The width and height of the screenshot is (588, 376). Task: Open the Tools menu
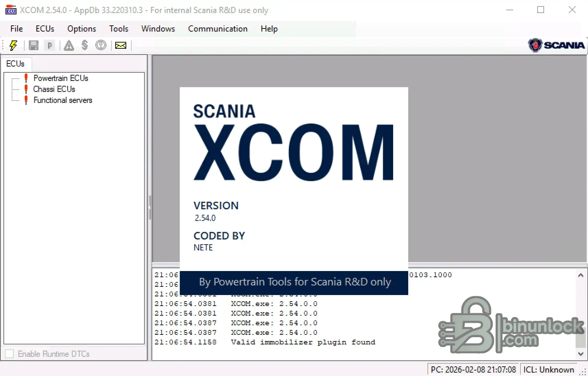click(119, 29)
